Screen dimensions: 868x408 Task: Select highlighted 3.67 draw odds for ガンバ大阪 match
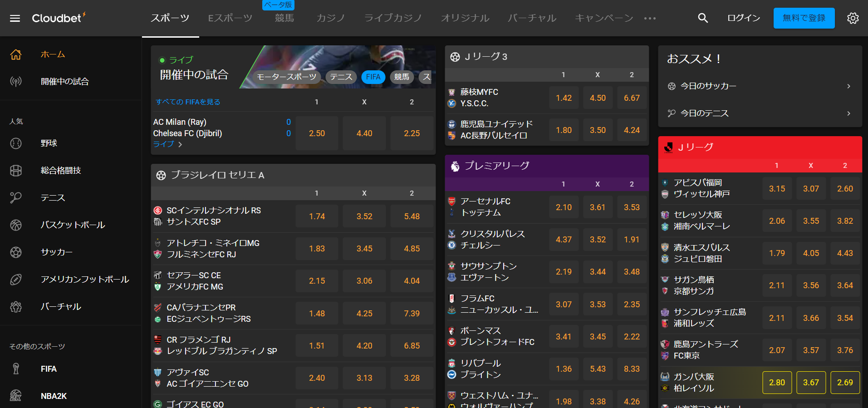pos(811,383)
